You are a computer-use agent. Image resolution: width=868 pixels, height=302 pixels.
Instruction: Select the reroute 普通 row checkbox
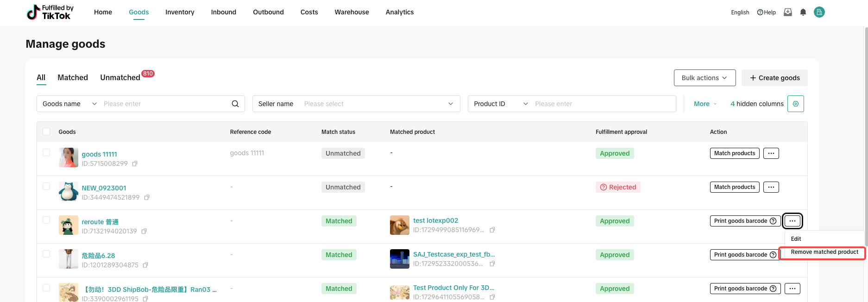tap(46, 220)
